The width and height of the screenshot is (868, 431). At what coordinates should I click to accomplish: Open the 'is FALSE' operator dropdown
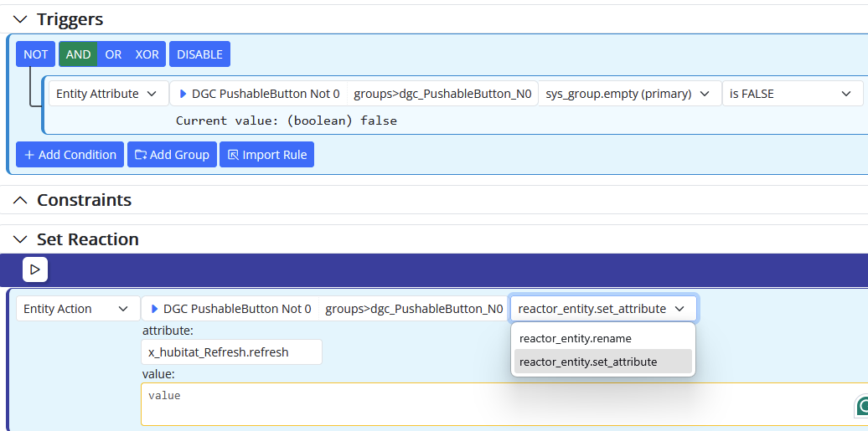click(793, 94)
